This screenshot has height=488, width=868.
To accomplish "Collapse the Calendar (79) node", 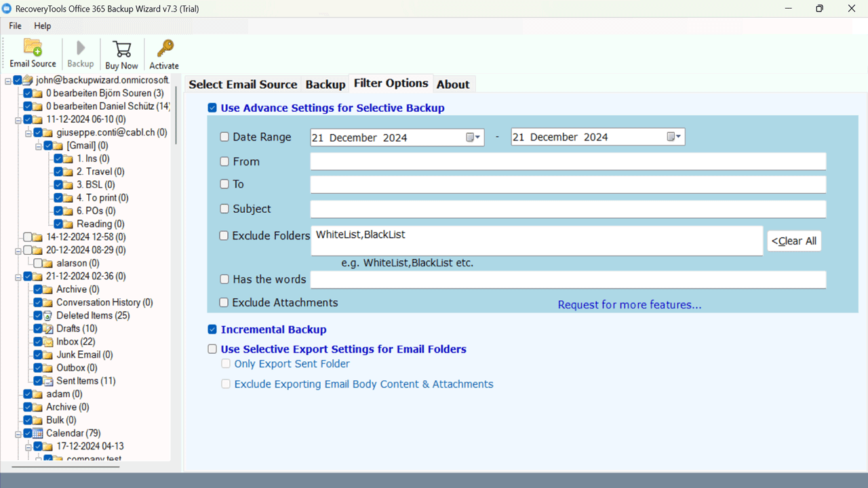I will point(18,433).
